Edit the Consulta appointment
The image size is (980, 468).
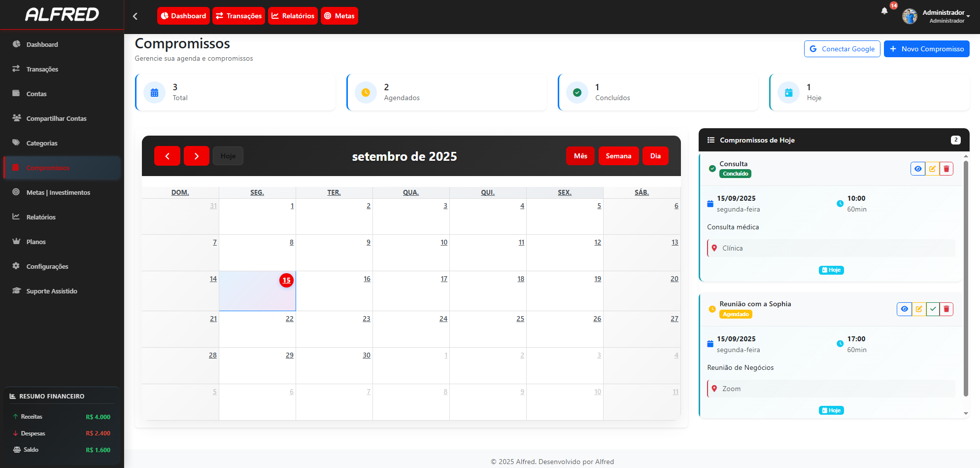pos(932,169)
